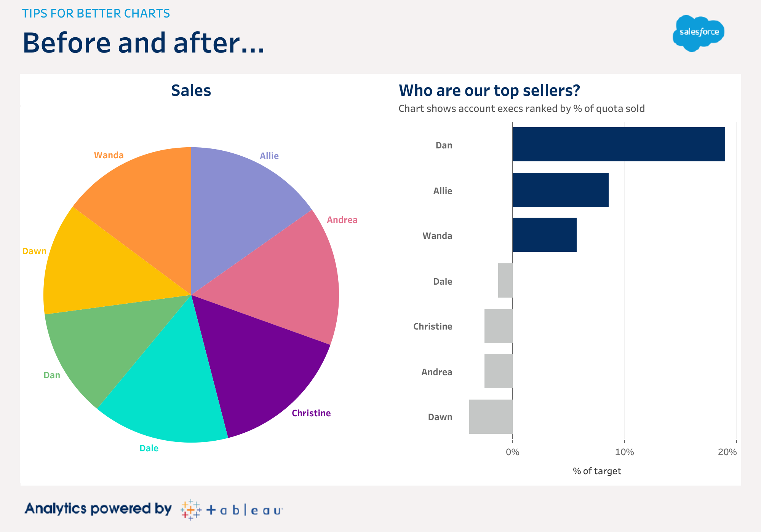This screenshot has width=761, height=532.
Task: Click the Salesforce cloud logo
Action: point(699,33)
